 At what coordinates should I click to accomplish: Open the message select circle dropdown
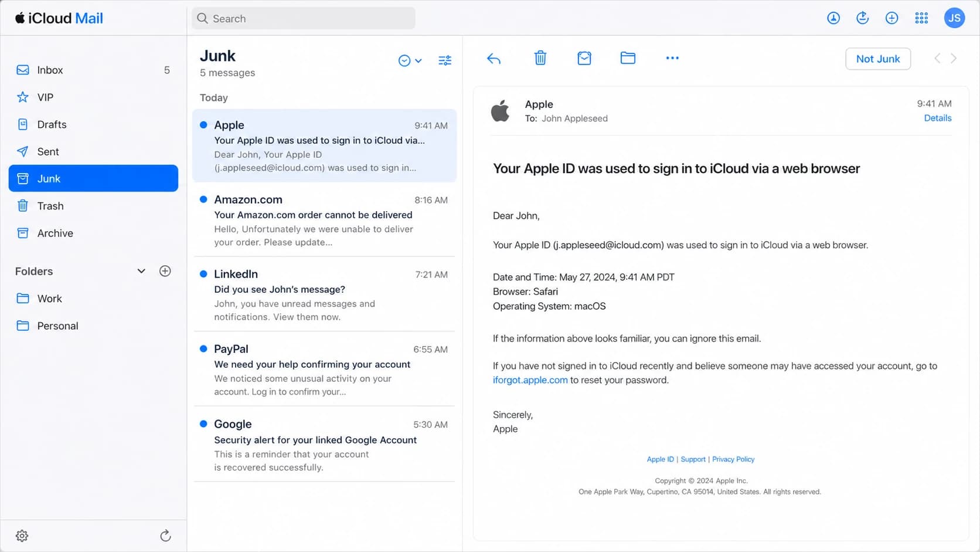410,60
